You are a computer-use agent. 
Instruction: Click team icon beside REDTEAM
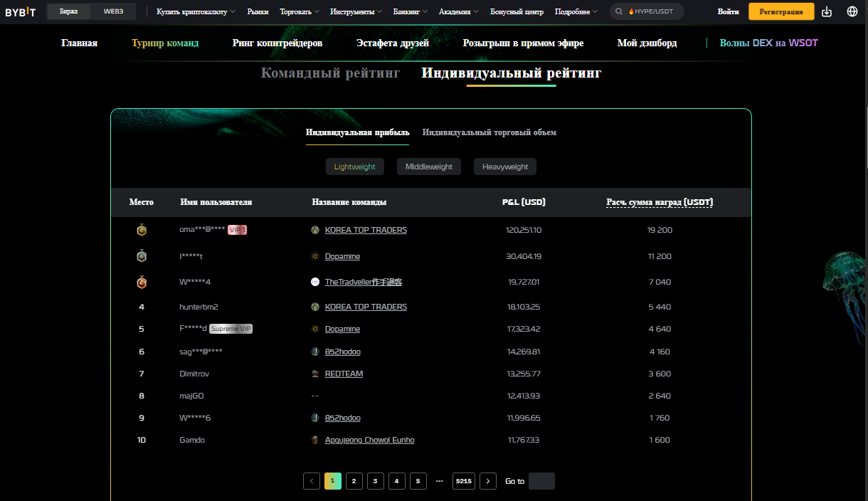315,374
